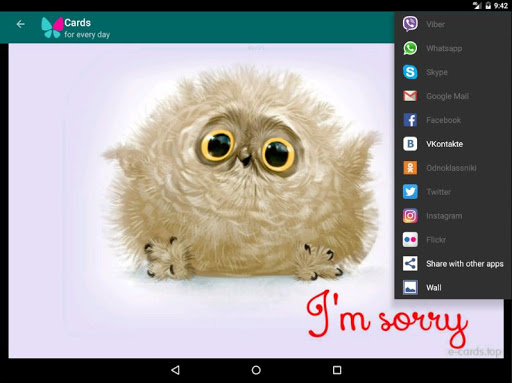Select the Share with other apps entry
This screenshot has height=383, width=512.
[x=452, y=264]
